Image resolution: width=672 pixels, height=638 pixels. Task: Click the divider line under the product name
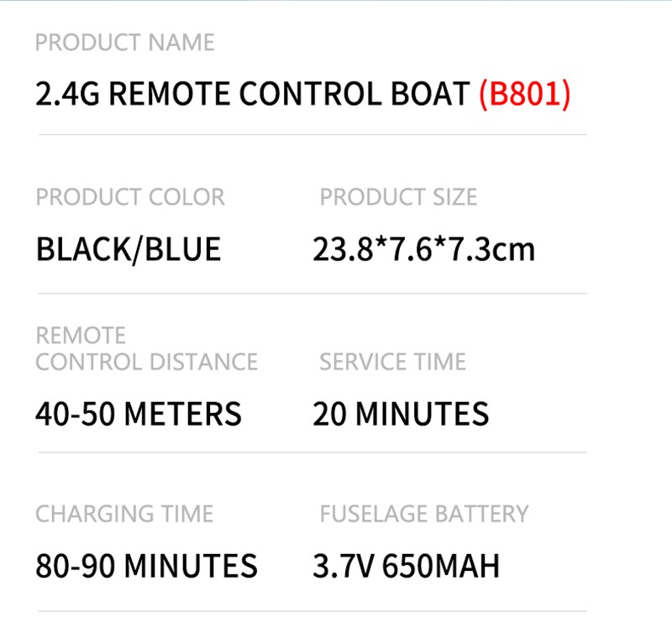pyautogui.click(x=311, y=134)
